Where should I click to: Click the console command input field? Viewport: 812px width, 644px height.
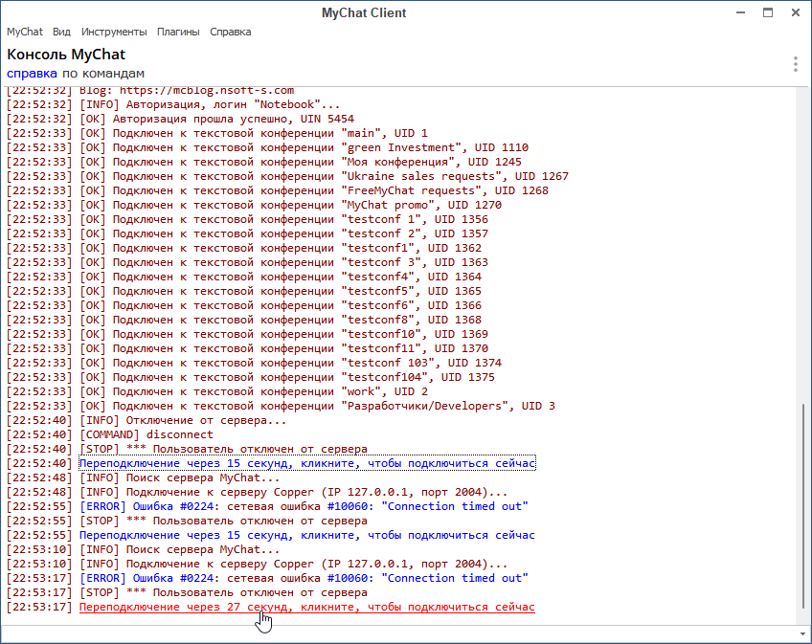[397, 634]
